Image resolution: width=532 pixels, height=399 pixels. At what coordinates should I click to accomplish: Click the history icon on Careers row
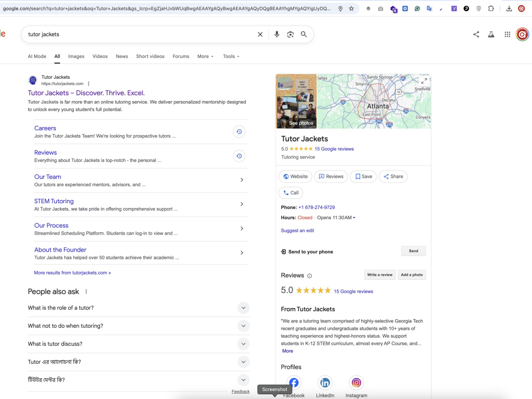pyautogui.click(x=239, y=131)
